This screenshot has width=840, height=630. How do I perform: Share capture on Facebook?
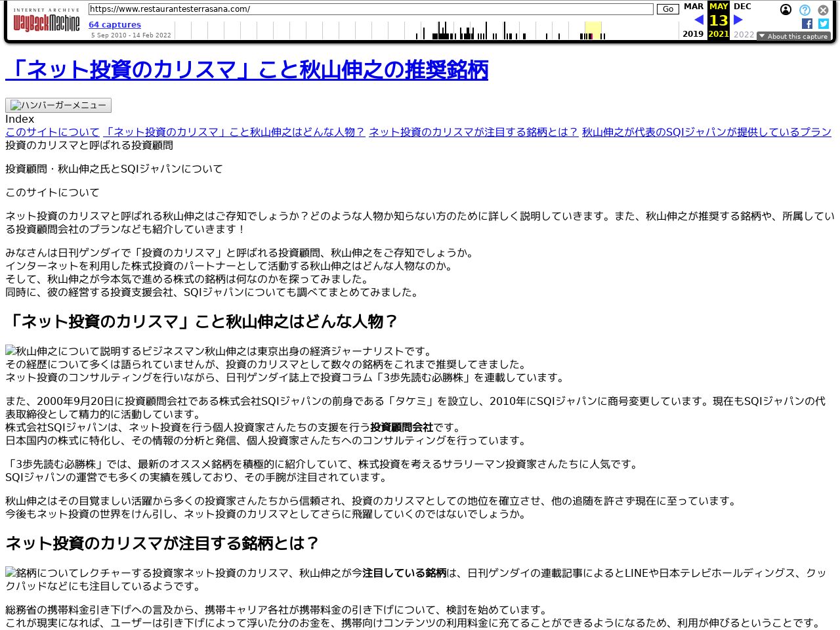(x=807, y=24)
